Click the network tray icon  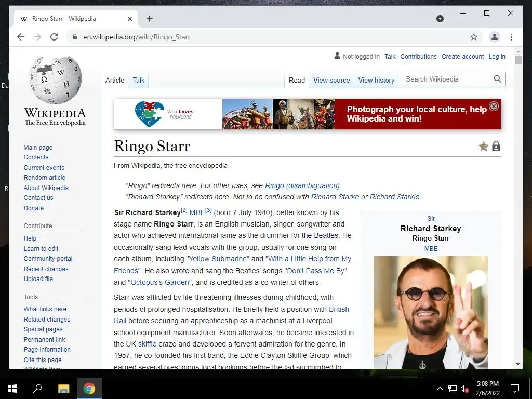coord(453,389)
